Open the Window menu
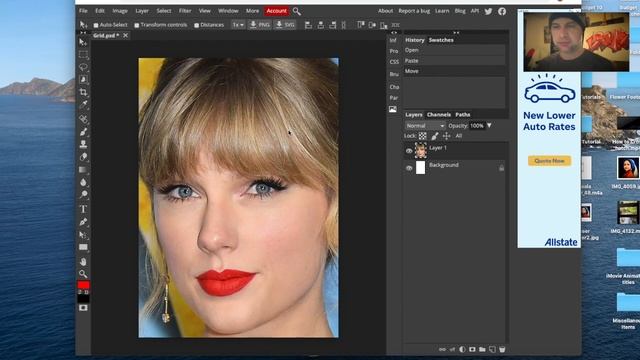This screenshot has height=360, width=640. tap(228, 11)
